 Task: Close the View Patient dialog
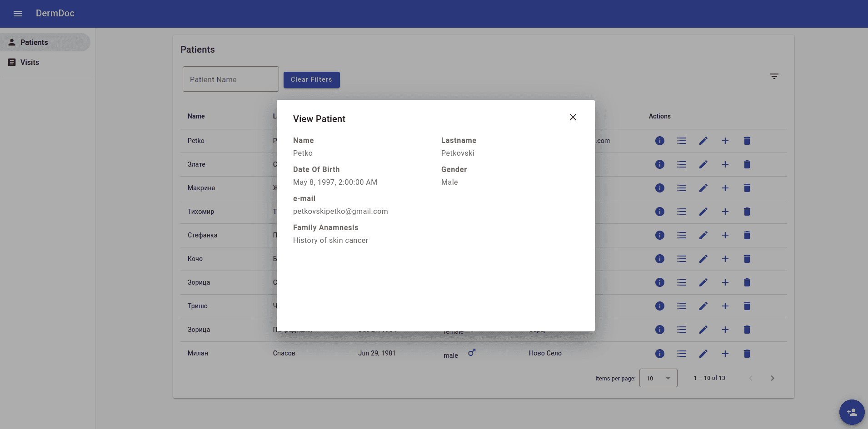(x=573, y=117)
